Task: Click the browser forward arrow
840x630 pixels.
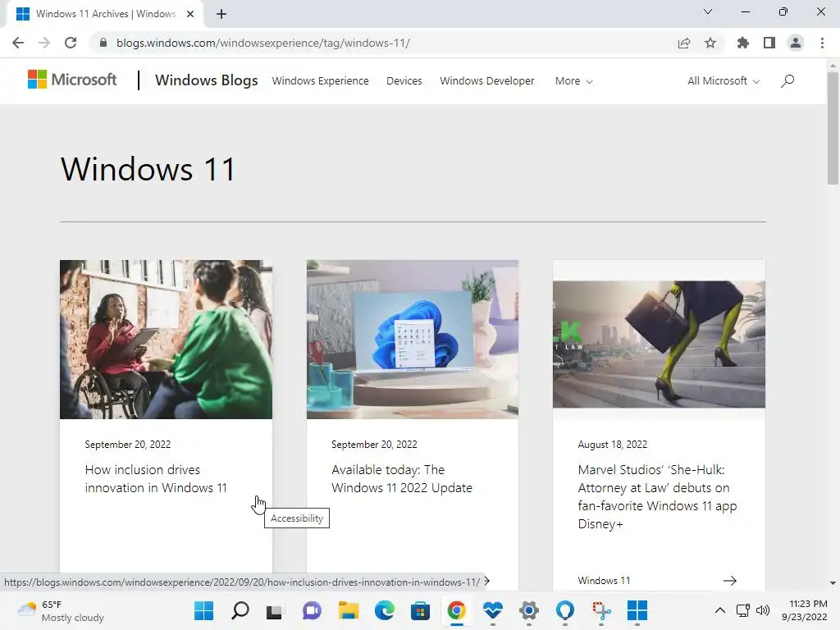Action: [x=44, y=43]
